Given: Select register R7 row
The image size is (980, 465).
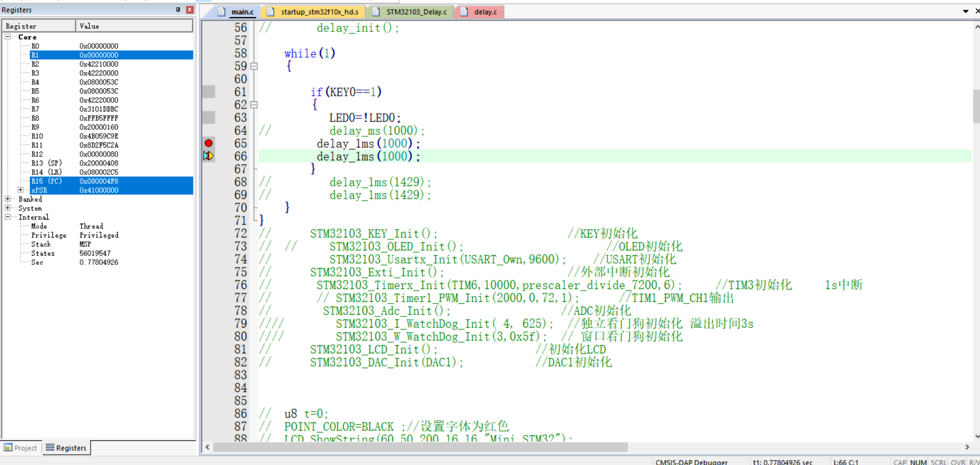Looking at the screenshot, I should tap(111, 109).
